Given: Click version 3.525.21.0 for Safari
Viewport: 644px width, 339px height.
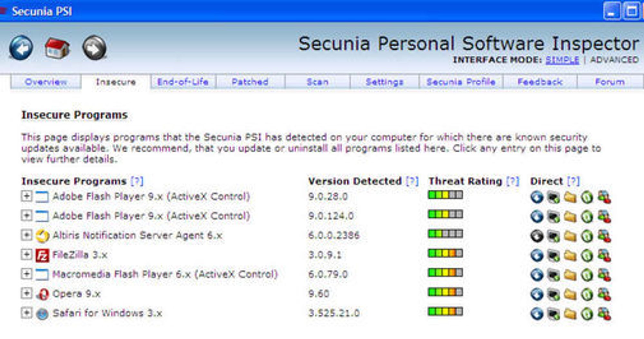Looking at the screenshot, I should pyautogui.click(x=334, y=313).
